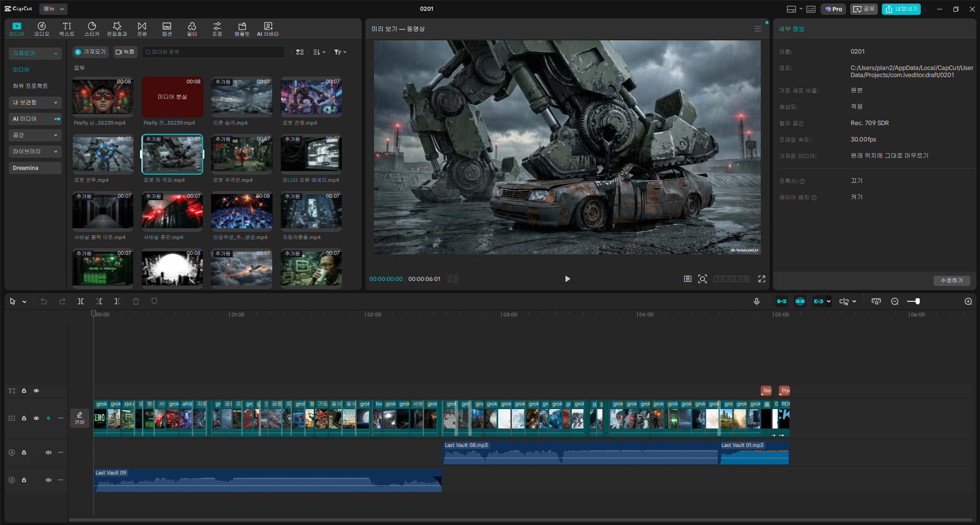This screenshot has height=525, width=980.
Task: Click the fullscreen preview icon
Action: coord(762,279)
